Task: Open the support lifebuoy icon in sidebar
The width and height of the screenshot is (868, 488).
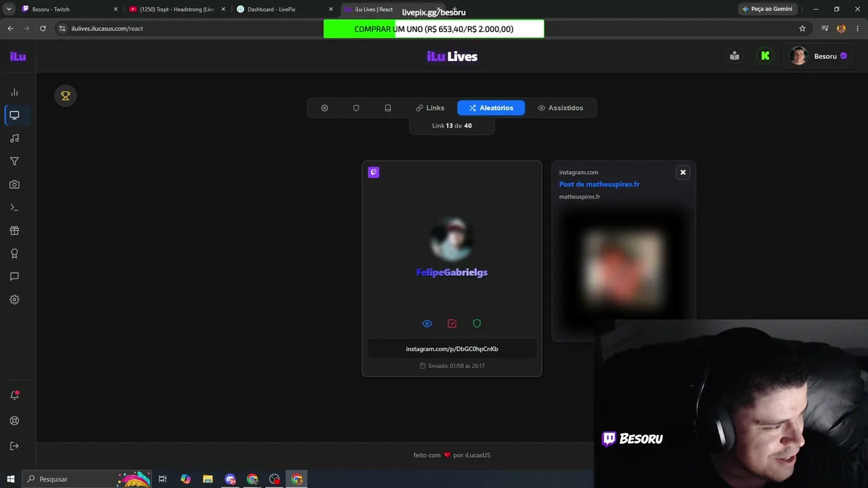Action: (x=14, y=420)
